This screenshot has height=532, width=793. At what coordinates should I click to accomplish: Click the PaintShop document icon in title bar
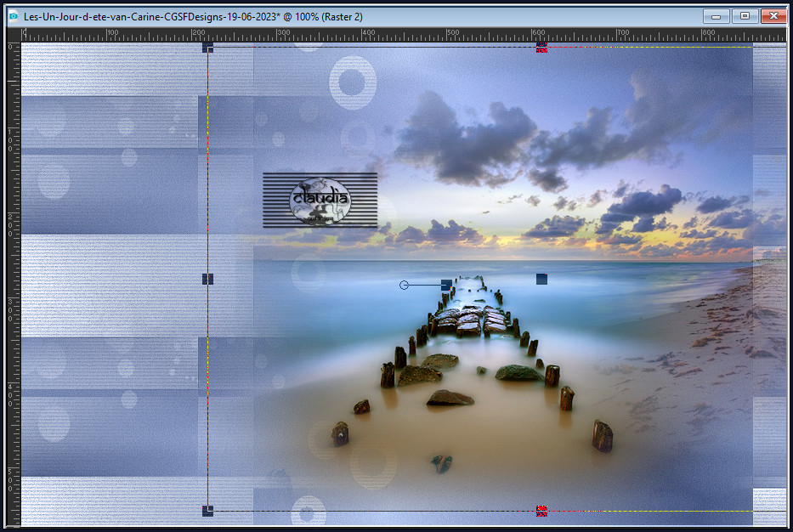point(13,16)
